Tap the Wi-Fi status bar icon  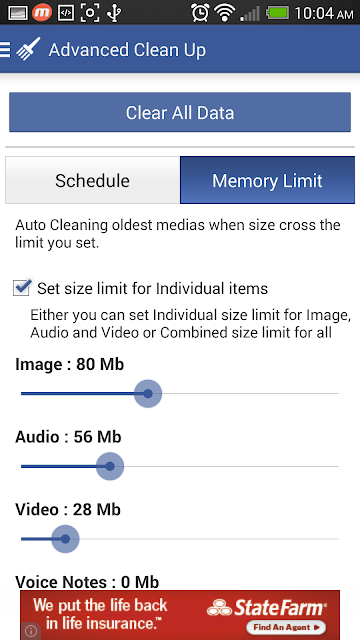click(x=224, y=13)
